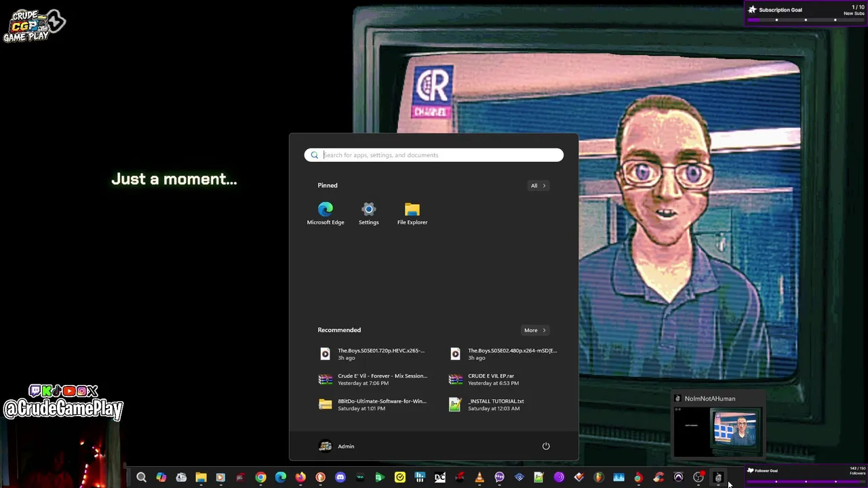Click the Start menu power button
This screenshot has height=488, width=868.
(546, 446)
